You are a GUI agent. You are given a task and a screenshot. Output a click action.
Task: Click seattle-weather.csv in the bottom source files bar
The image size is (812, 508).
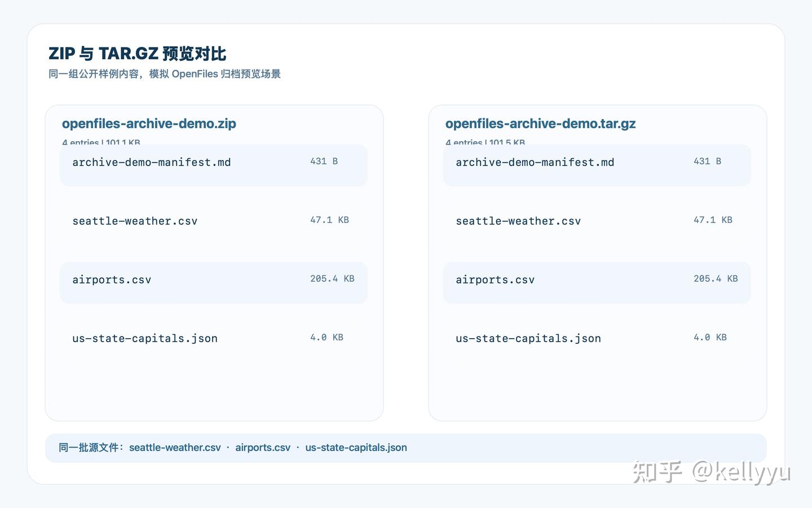click(x=175, y=448)
